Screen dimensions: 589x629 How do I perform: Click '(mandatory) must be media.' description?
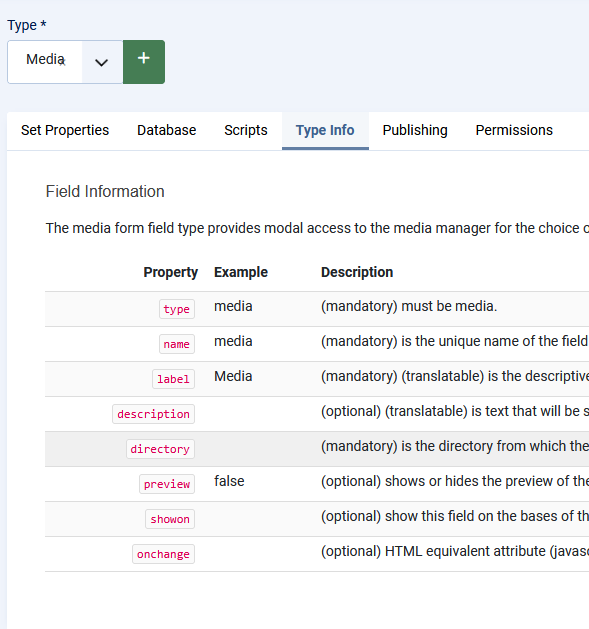409,306
